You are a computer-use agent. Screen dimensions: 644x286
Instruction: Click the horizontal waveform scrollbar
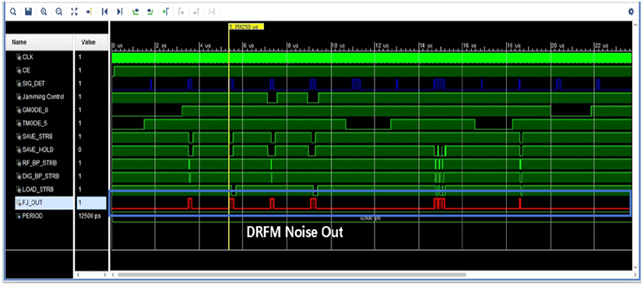(291, 274)
